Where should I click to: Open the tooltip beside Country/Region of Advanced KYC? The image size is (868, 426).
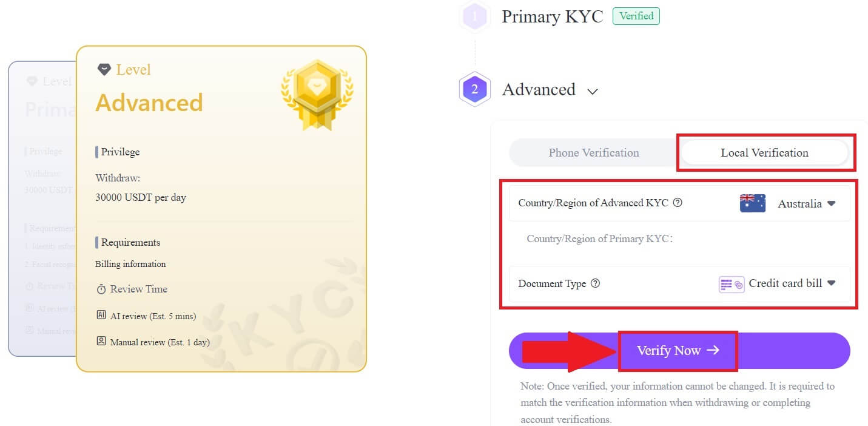click(678, 203)
